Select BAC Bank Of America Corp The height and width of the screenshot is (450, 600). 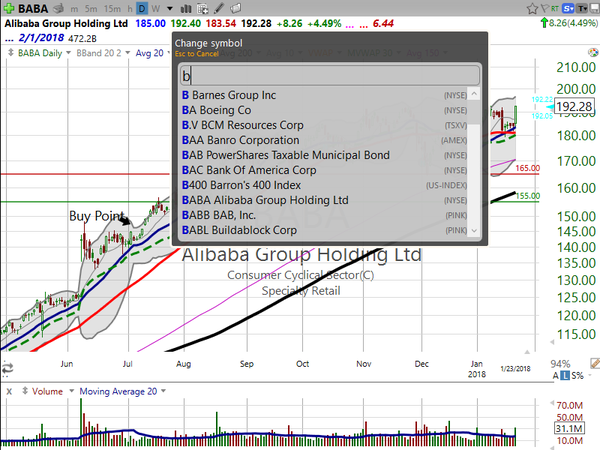[324, 170]
